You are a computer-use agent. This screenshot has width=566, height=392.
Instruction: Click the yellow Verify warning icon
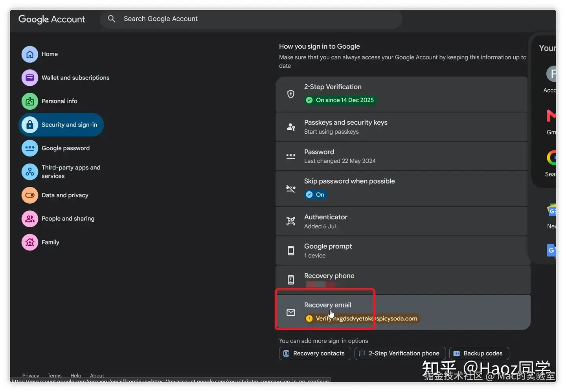coord(309,318)
